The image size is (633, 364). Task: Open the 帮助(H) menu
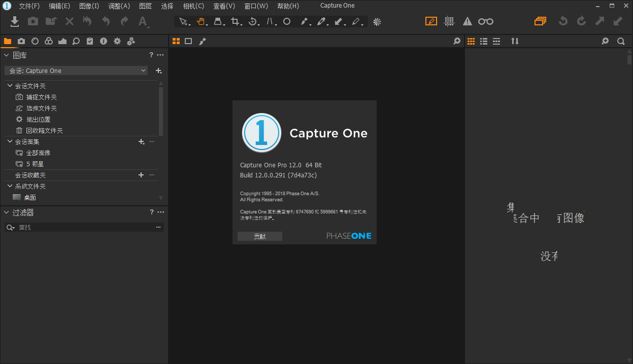pyautogui.click(x=288, y=6)
